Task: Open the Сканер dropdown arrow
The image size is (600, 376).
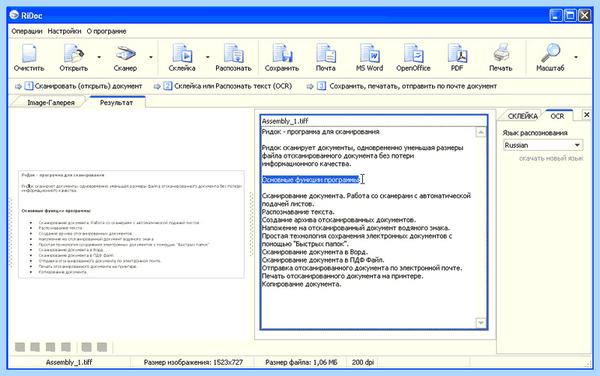Action: click(151, 57)
